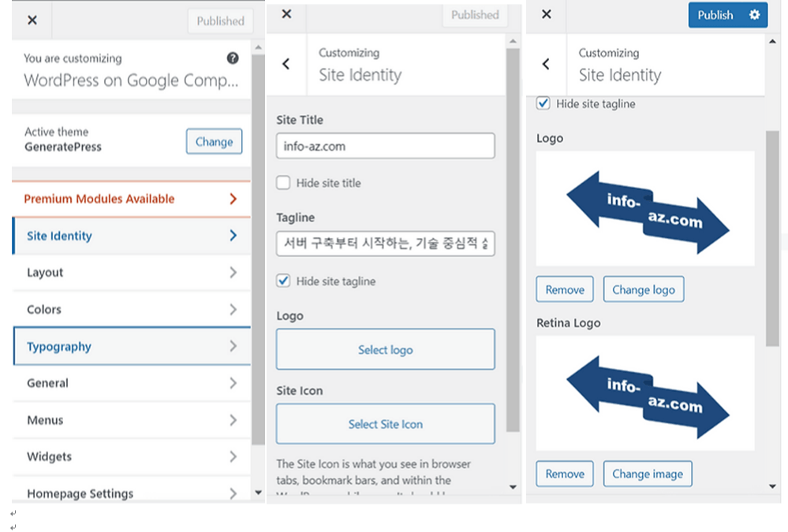Click the Select logo button

point(385,350)
